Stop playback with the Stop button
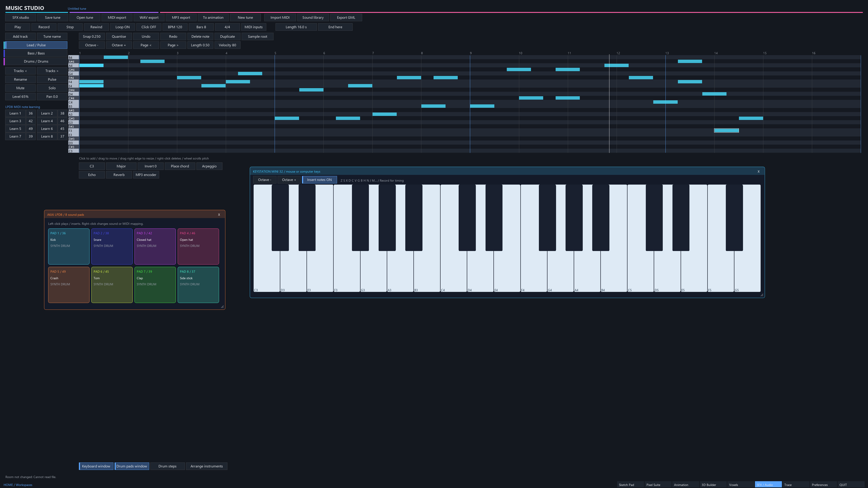 tap(70, 27)
